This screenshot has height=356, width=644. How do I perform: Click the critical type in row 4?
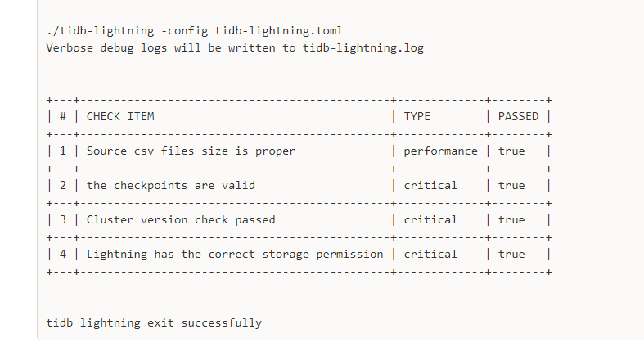click(x=430, y=255)
